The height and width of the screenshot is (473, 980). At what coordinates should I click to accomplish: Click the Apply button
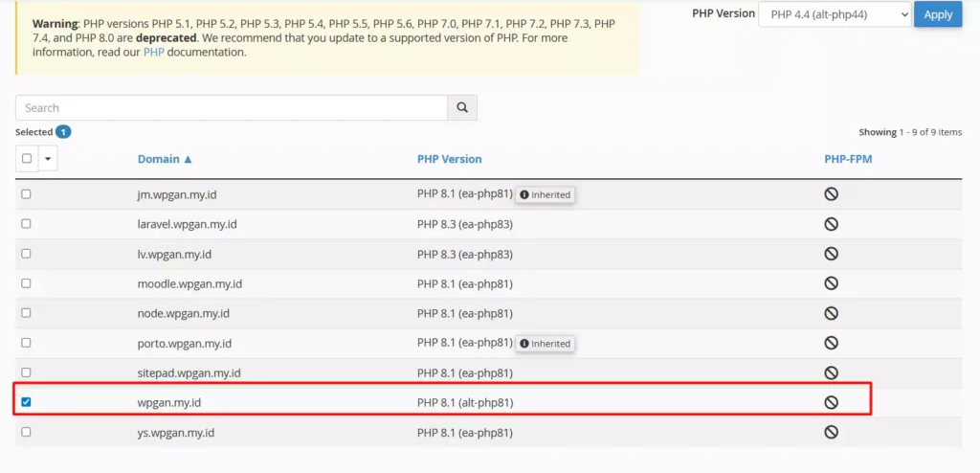938,14
